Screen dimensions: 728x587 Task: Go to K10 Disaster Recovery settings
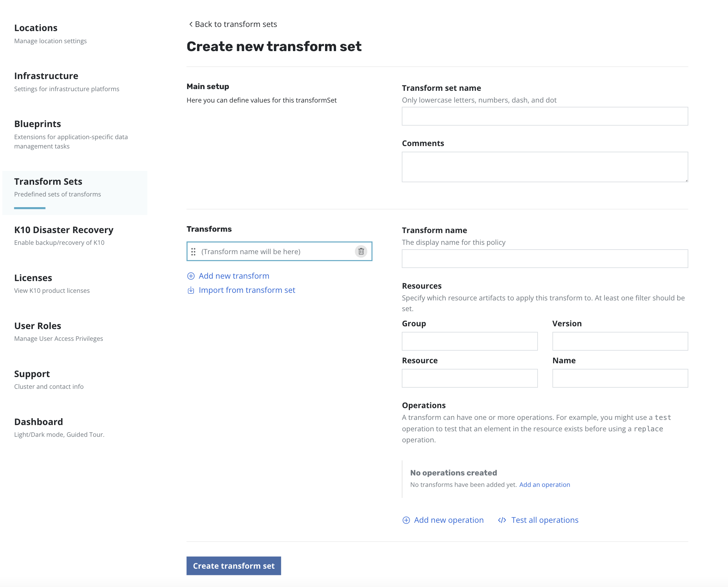[64, 230]
